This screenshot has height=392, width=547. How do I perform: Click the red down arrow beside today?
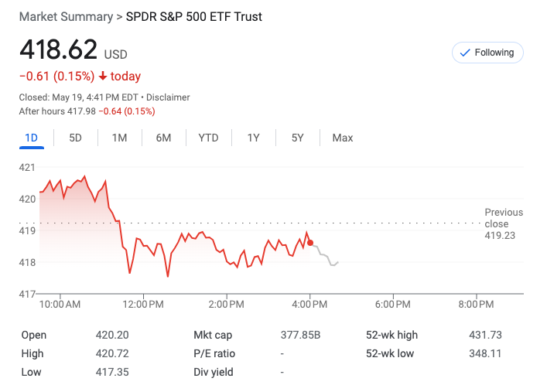point(103,76)
